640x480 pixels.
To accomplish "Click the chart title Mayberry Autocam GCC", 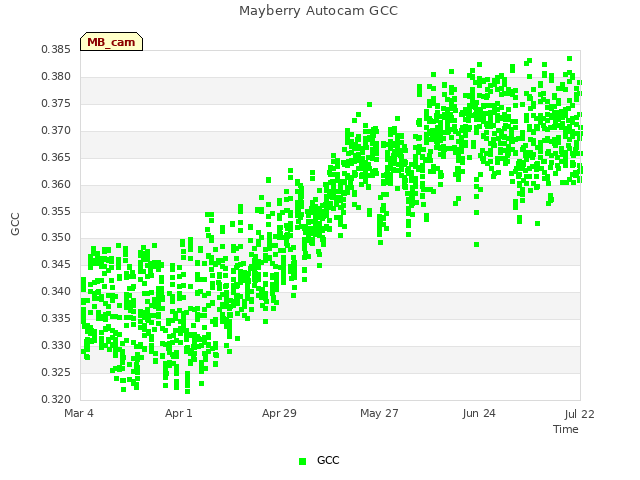I will click(x=318, y=11).
